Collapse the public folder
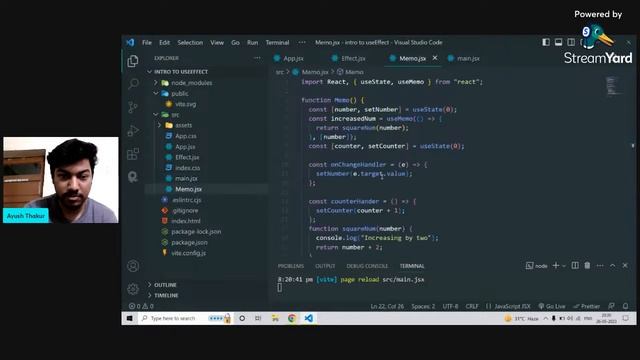The image size is (640, 360). click(x=180, y=93)
